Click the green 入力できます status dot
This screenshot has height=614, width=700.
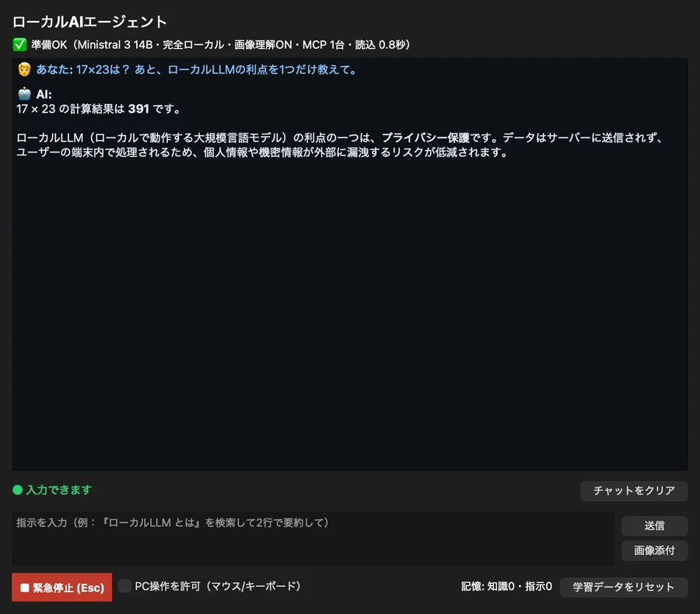tap(18, 490)
